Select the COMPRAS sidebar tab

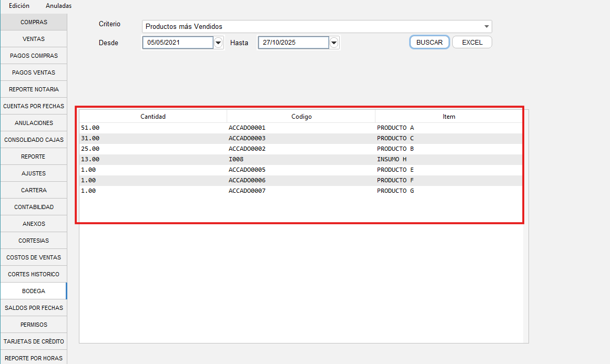(34, 22)
